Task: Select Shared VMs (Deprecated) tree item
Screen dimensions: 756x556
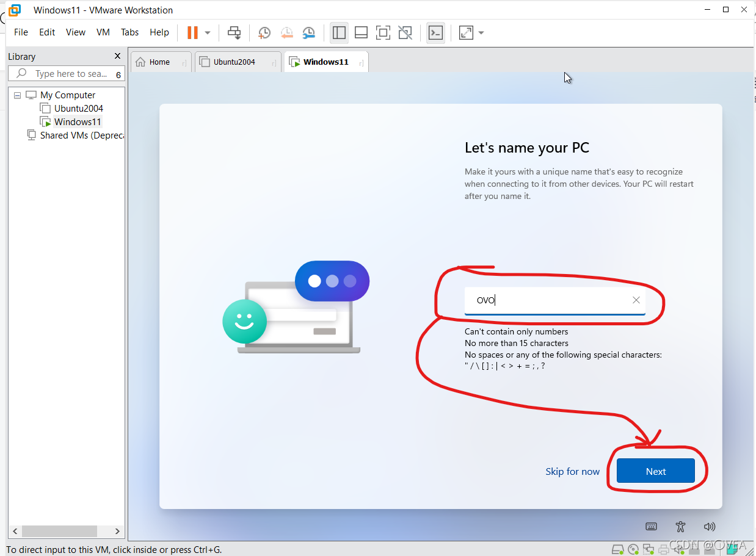Action: pos(82,135)
